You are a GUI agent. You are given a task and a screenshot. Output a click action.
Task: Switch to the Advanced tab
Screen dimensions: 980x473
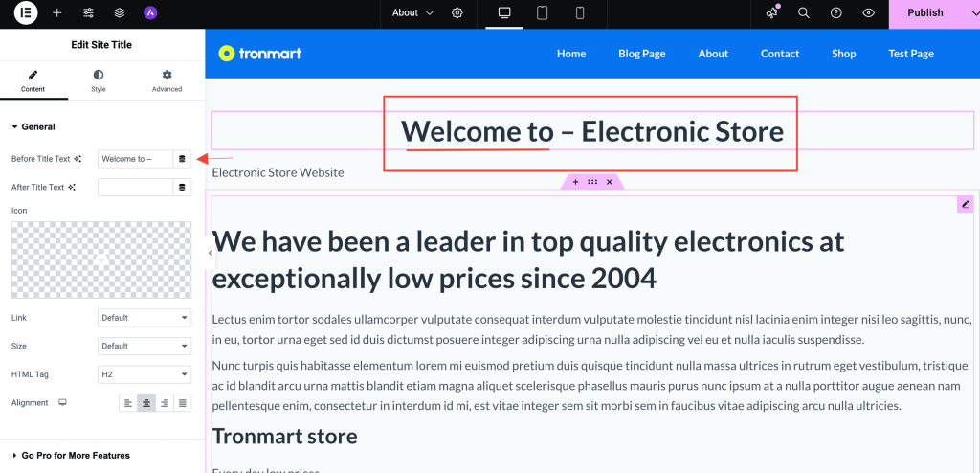click(x=167, y=80)
